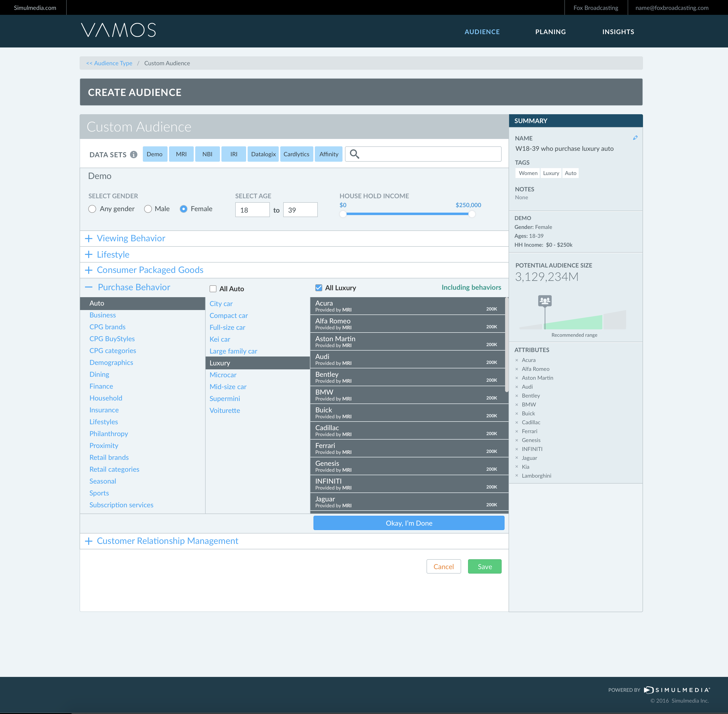Remove INFINITI attribute with x icon
This screenshot has height=714, width=728.
pos(516,449)
